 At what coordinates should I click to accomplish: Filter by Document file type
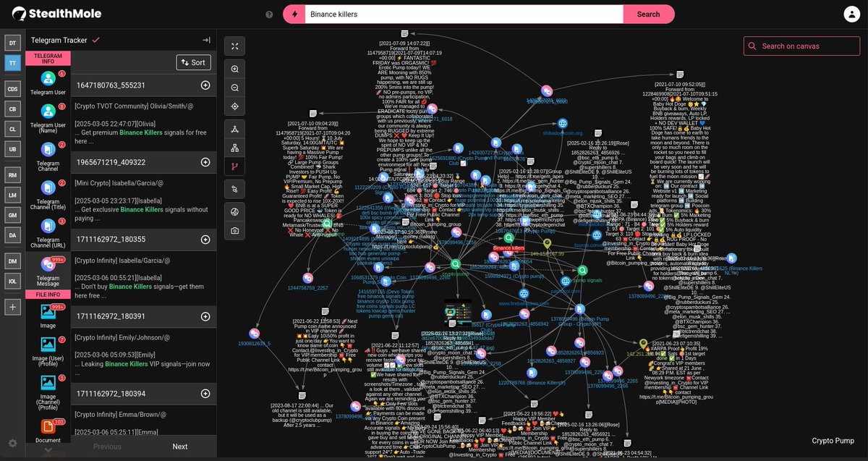tap(48, 431)
